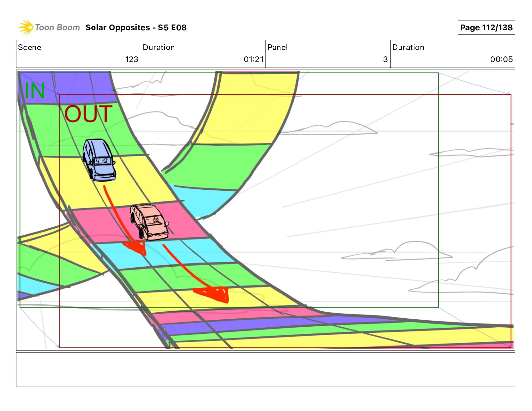Screen dimensions: 532x411
Task: Click the 'Scene' header label
Action: (x=30, y=47)
